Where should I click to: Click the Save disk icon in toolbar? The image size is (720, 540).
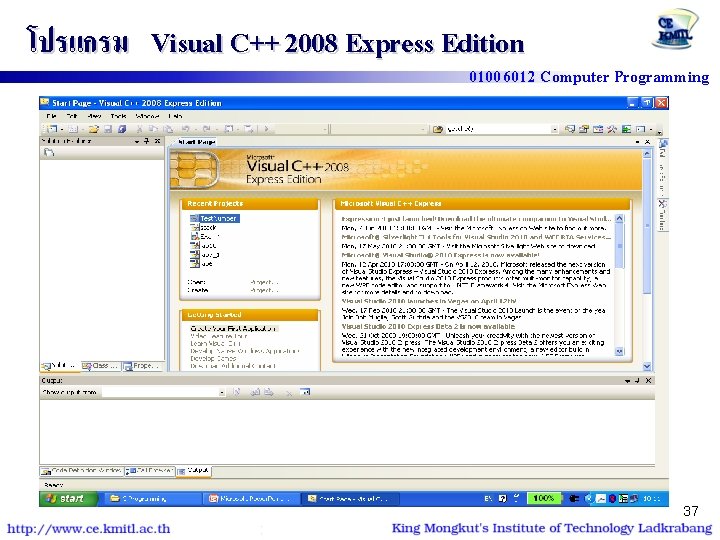click(x=108, y=129)
